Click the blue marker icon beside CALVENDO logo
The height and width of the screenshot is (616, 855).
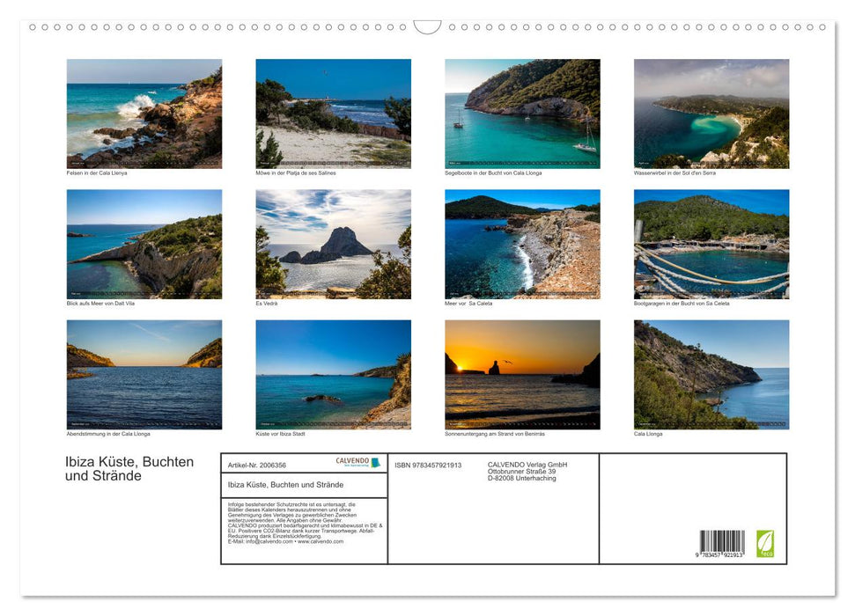click(376, 463)
